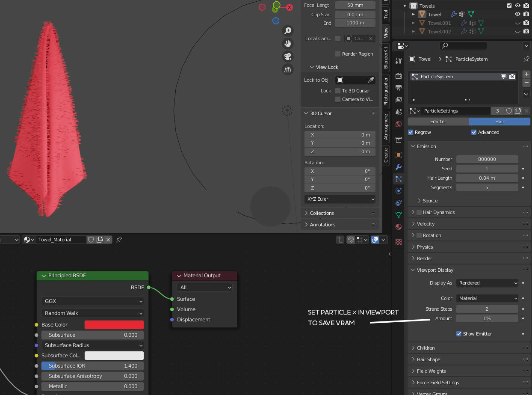Open the XYZ Euler rotation mode dropdown
This screenshot has height=395, width=532.
point(340,199)
